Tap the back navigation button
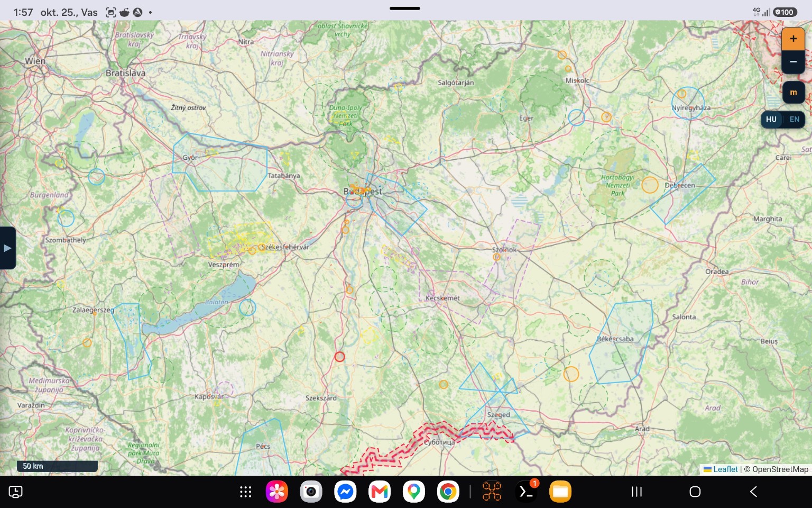Screen dimensions: 812x508 click(754, 492)
